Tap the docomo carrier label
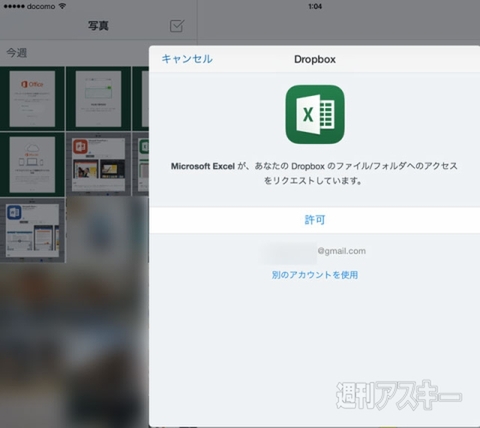 [x=41, y=6]
